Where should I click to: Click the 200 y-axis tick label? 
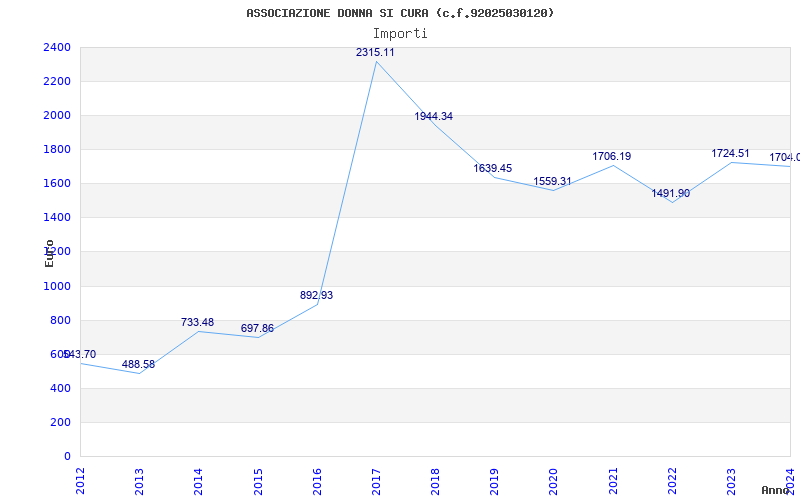(x=60, y=423)
